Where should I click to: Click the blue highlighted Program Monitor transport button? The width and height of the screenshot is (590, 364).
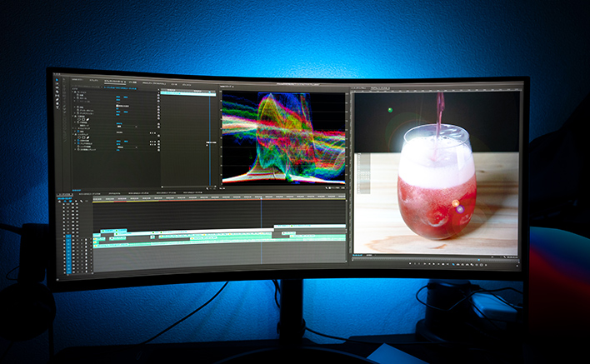[x=453, y=264]
